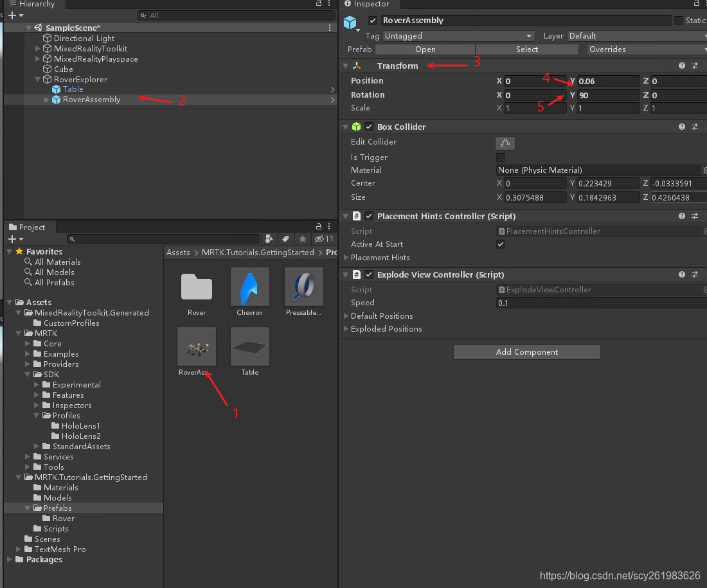Image resolution: width=707 pixels, height=588 pixels.
Task: Click the Edit Collider button icon
Action: coord(505,143)
